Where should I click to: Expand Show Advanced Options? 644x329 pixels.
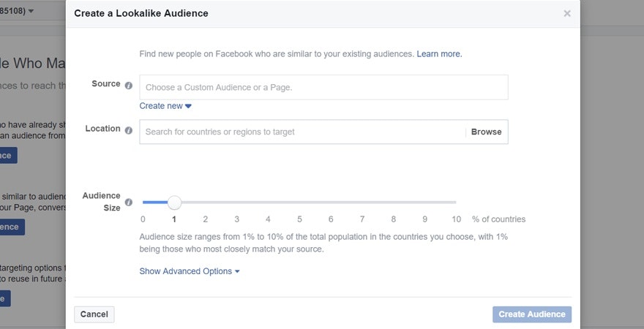point(190,271)
